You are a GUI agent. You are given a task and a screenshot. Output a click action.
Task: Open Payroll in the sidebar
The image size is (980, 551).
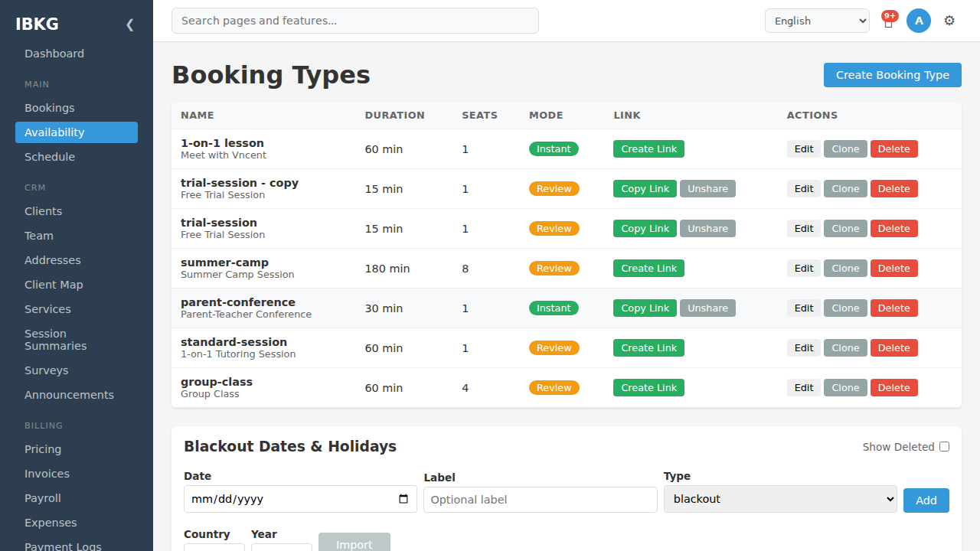click(x=77, y=498)
